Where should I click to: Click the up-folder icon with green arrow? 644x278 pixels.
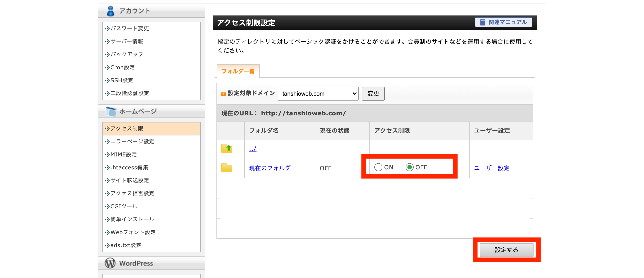[x=227, y=148]
